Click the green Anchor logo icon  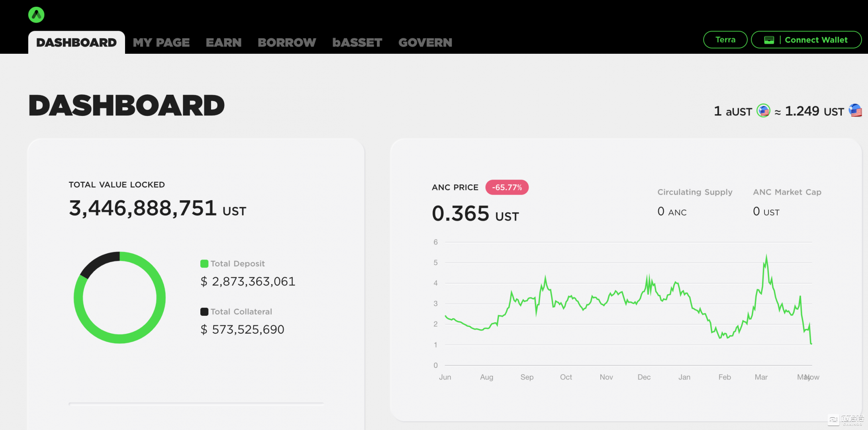36,15
